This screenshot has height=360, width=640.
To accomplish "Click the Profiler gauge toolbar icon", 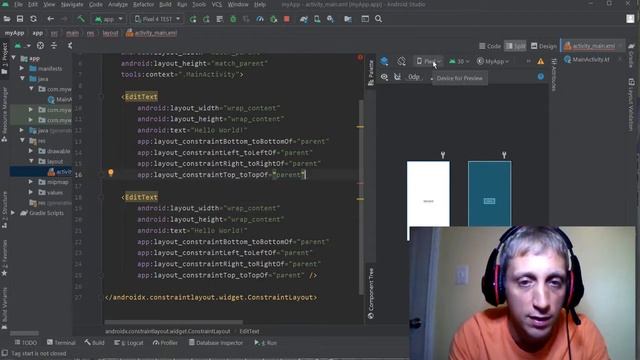I will click(x=260, y=19).
